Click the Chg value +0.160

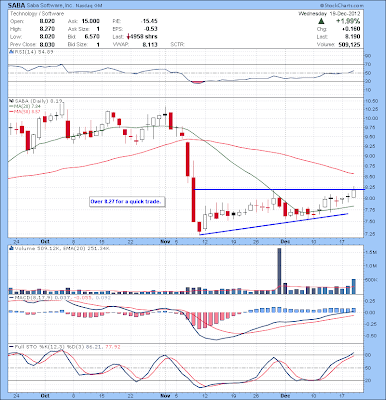click(351, 29)
